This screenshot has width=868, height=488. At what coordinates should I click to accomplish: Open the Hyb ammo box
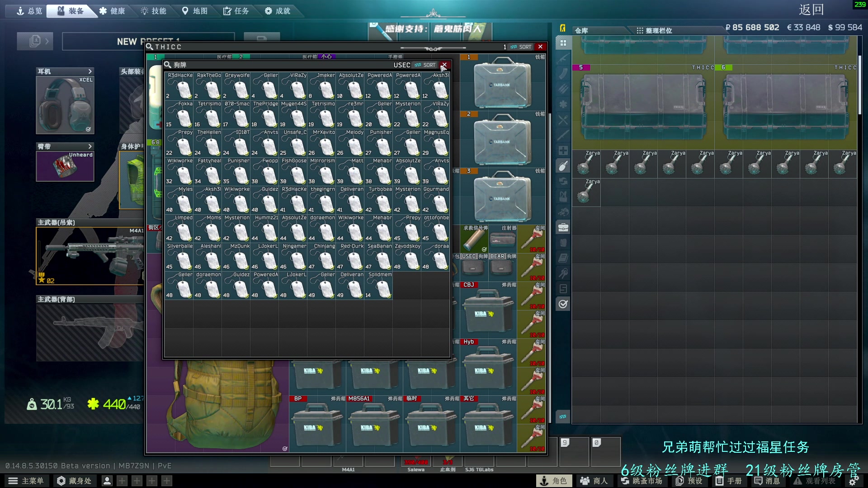(488, 367)
